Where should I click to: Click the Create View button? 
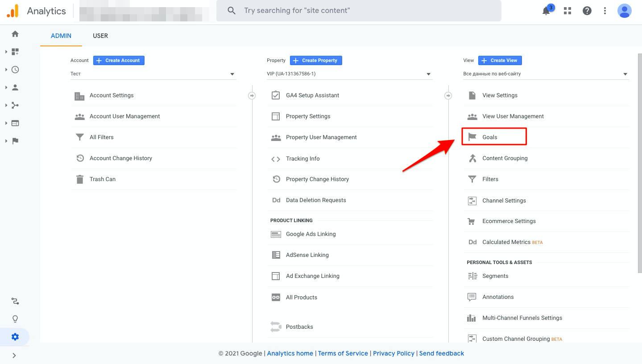[x=500, y=60]
